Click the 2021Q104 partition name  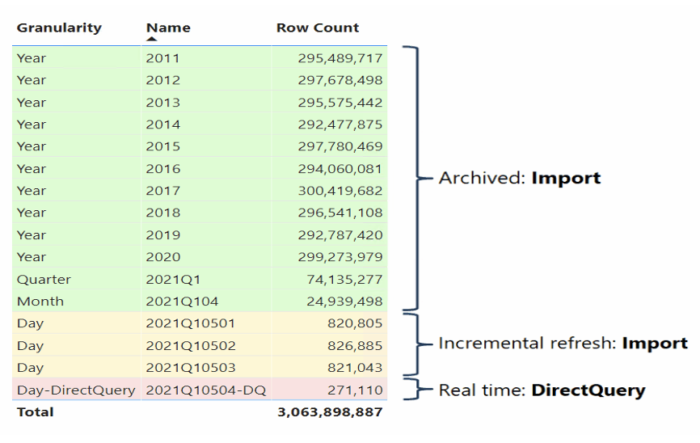179,300
